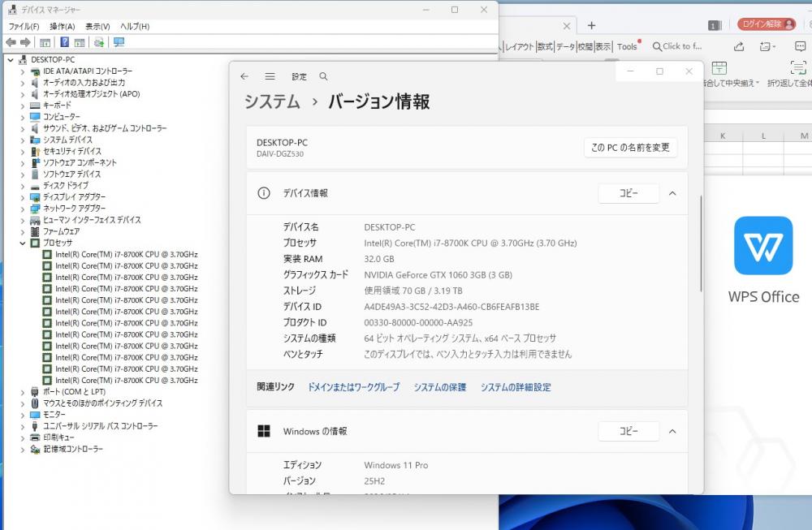Collapse the デバイス情報 section chevron
This screenshot has height=530, width=812.
(672, 193)
